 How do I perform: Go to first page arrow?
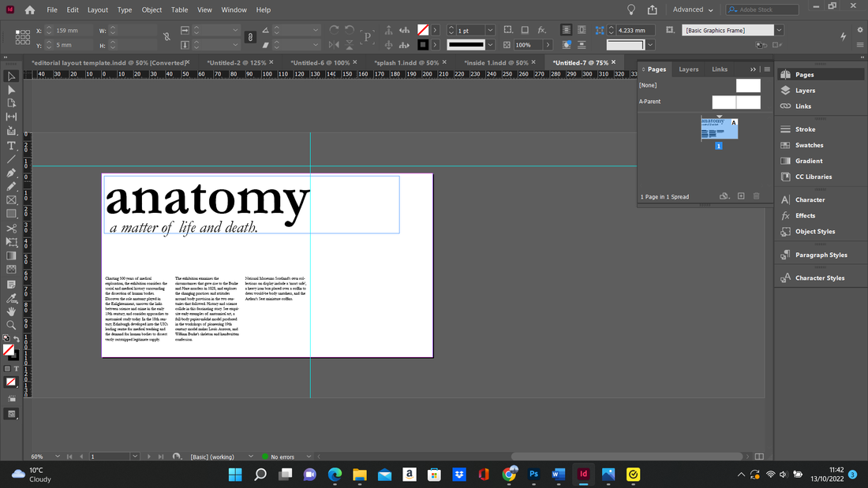click(69, 456)
